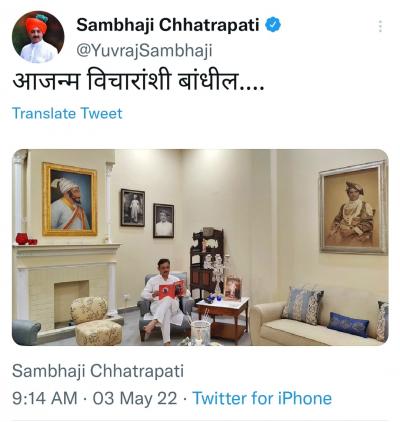Click the Sambhaji Chhatrapati caption below the photo
Screen dimensions: 400x422
pos(98,371)
